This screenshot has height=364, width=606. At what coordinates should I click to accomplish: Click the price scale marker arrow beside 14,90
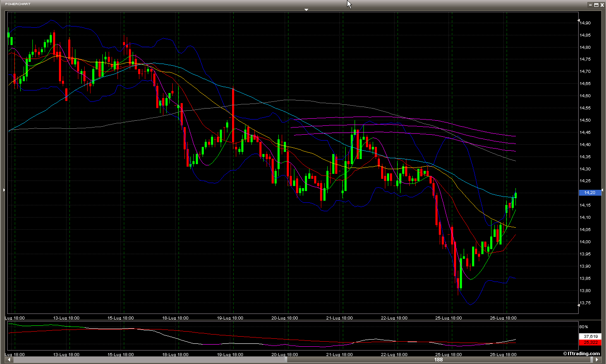(x=579, y=20)
